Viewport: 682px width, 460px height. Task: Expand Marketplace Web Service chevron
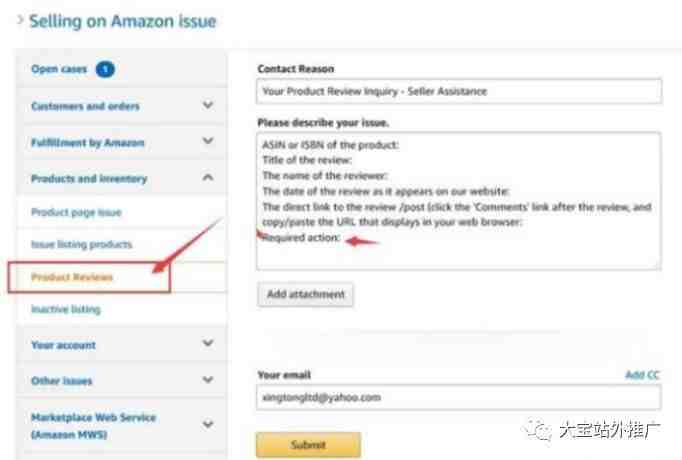pos(208,424)
